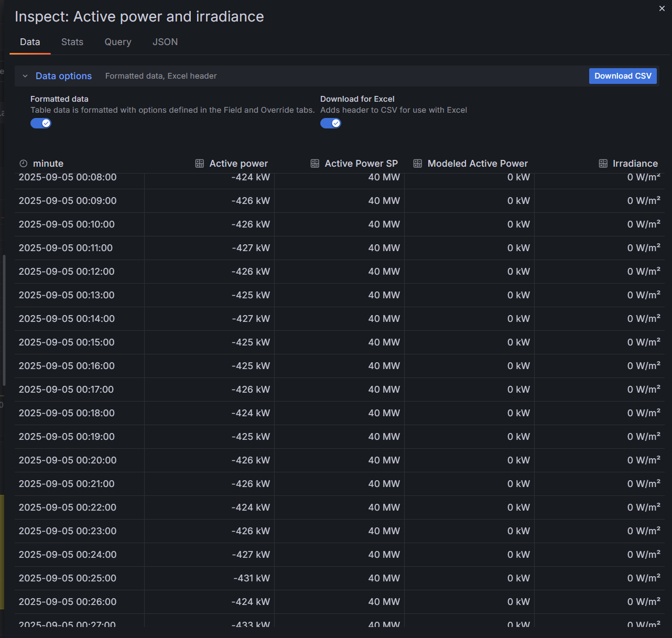This screenshot has width=672, height=638.
Task: Sort by the Active power column header
Action: pyautogui.click(x=239, y=164)
